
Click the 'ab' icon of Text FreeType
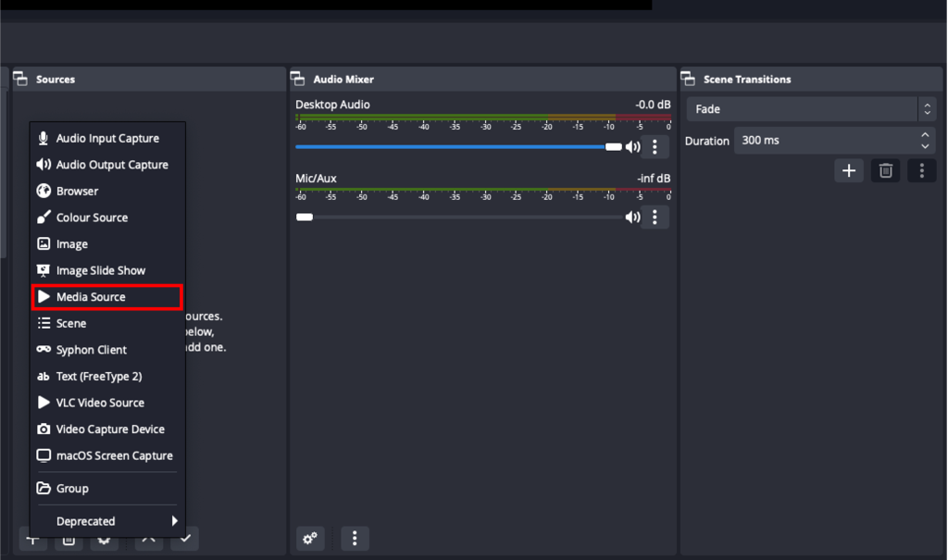43,376
